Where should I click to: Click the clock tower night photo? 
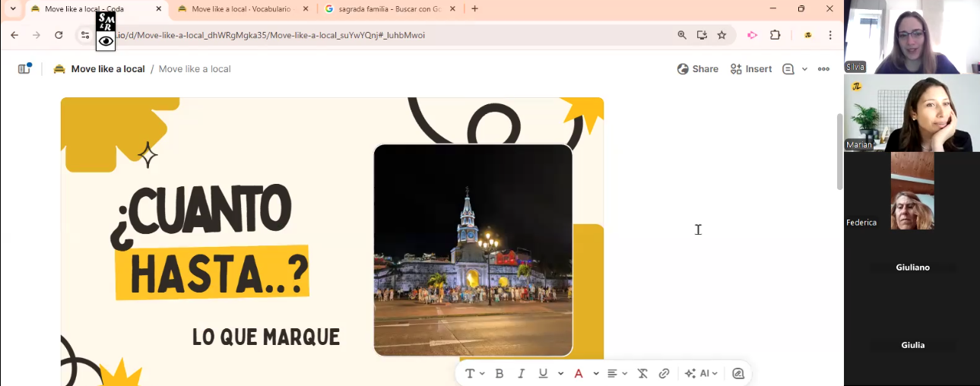click(x=473, y=250)
